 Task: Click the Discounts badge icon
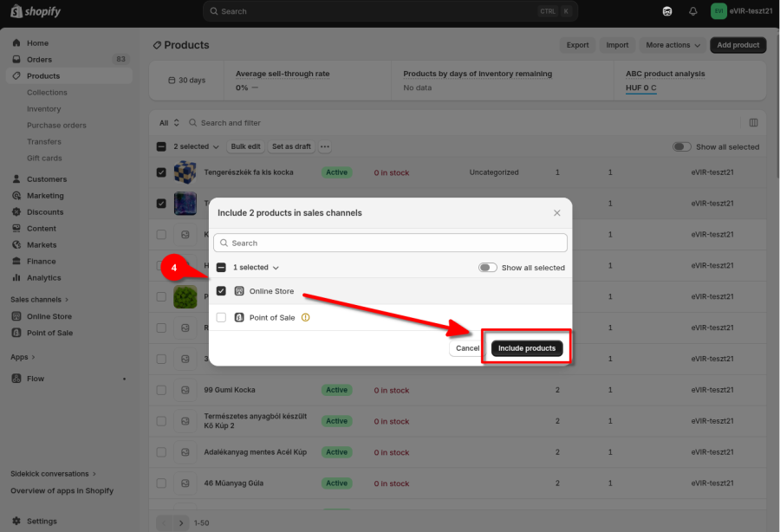16,211
